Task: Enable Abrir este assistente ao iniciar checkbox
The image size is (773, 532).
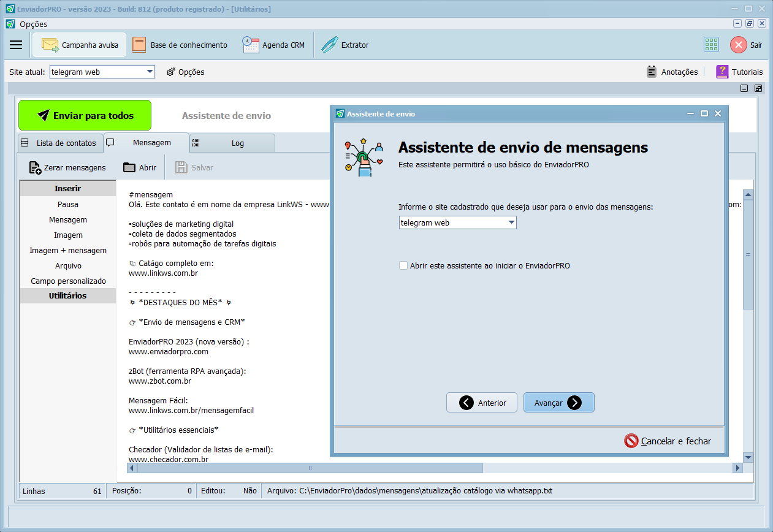Action: coord(403,265)
